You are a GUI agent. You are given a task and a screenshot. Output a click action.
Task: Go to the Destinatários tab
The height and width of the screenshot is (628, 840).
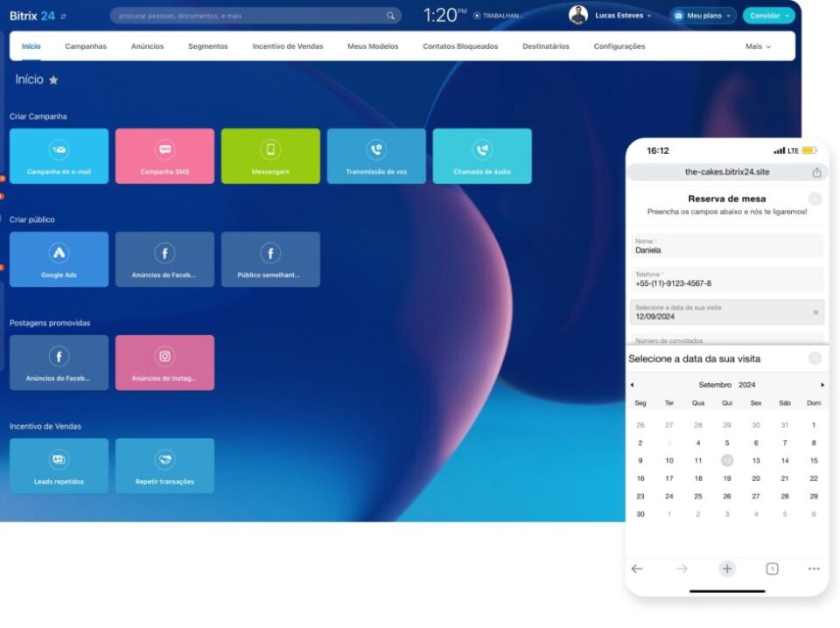(546, 46)
